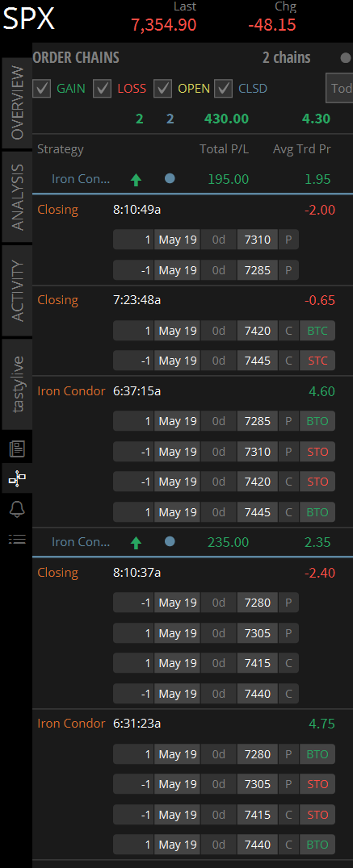Click the -48.15 change value
353x868 pixels.
pos(272,25)
